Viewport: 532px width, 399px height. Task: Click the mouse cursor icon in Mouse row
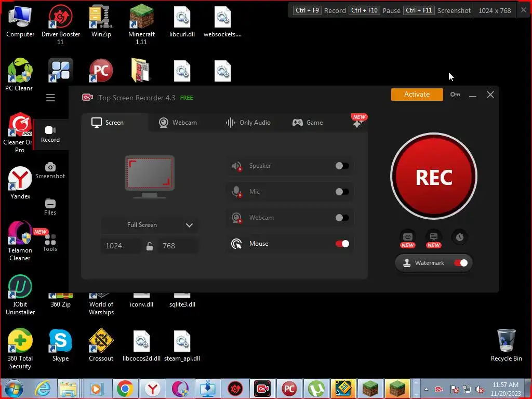coord(236,244)
